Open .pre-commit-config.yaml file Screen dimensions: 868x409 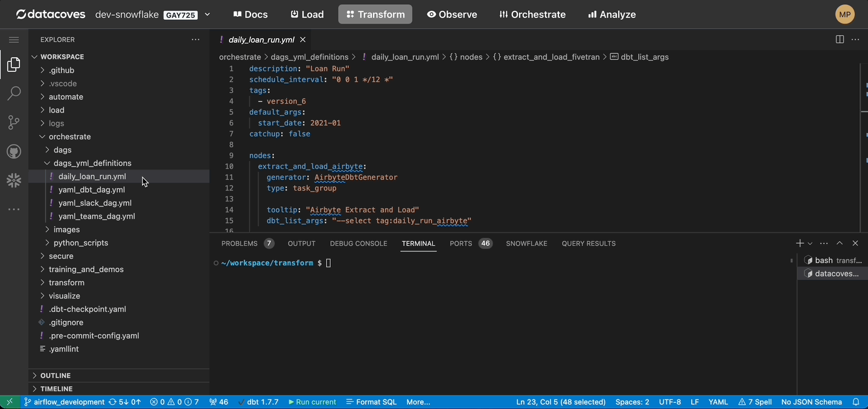(119, 335)
